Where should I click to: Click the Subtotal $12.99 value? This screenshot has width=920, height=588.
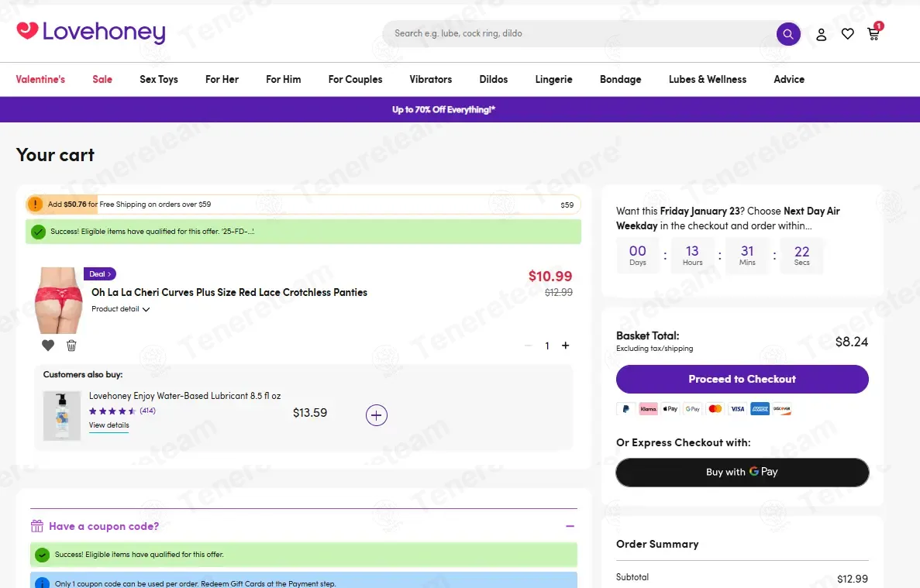[x=853, y=579]
